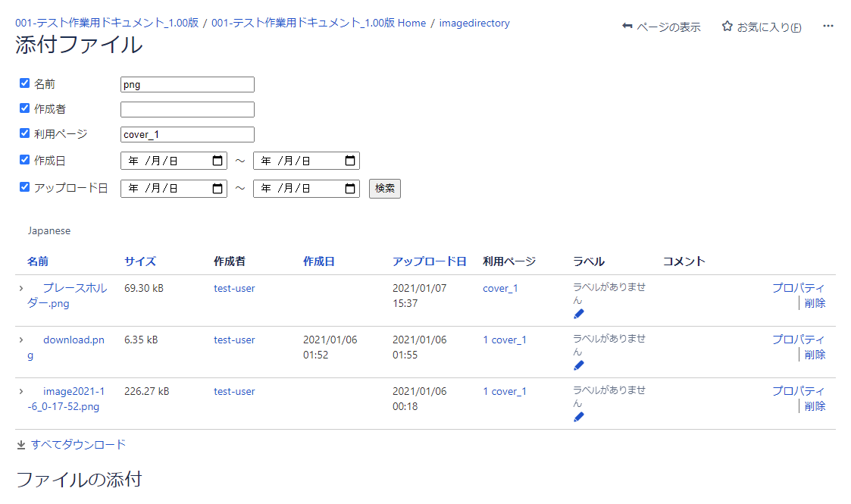Click the edit label pencil for download.png
The height and width of the screenshot is (504, 851).
pyautogui.click(x=579, y=365)
